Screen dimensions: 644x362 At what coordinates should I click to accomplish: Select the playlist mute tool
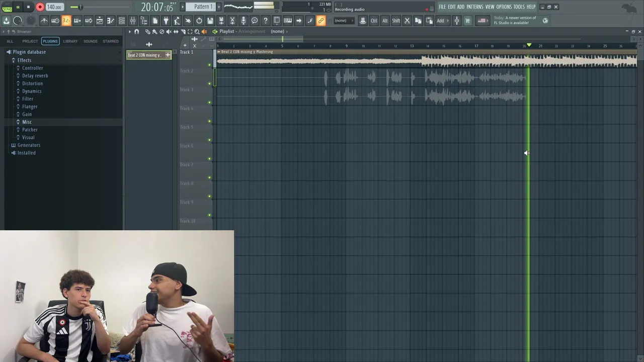(169, 32)
